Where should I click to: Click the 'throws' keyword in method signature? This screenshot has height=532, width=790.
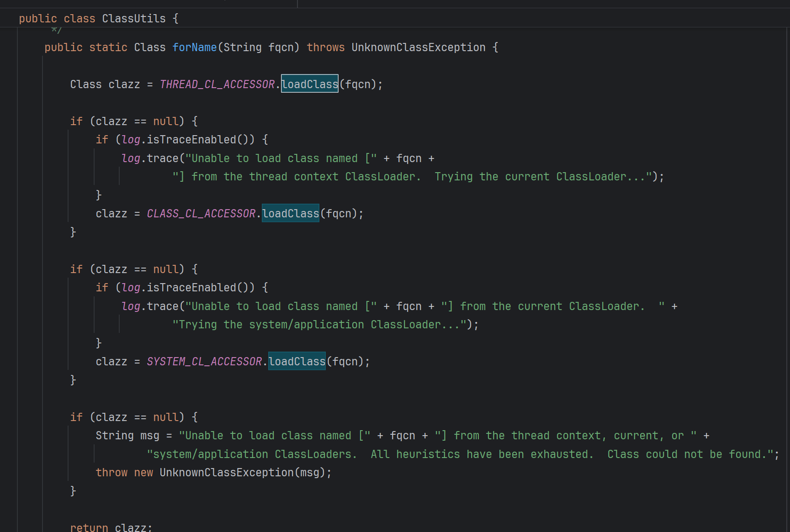tap(325, 47)
